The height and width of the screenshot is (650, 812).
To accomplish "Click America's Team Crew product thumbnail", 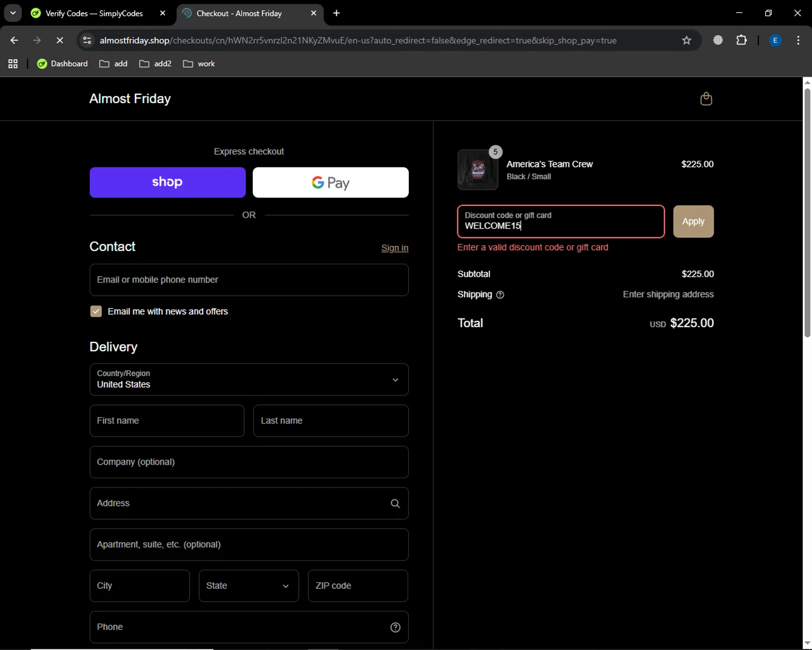I will point(478,170).
